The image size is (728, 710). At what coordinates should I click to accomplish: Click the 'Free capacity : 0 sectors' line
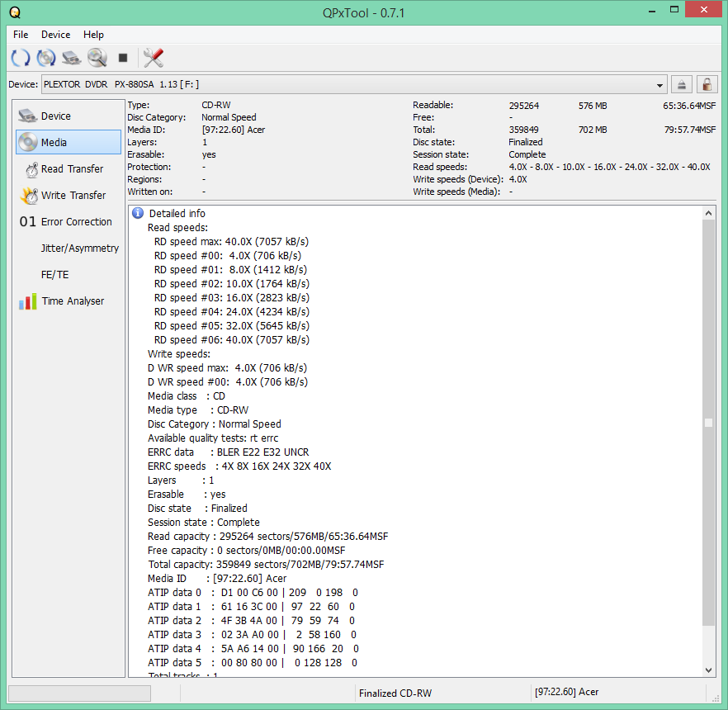coord(247,551)
